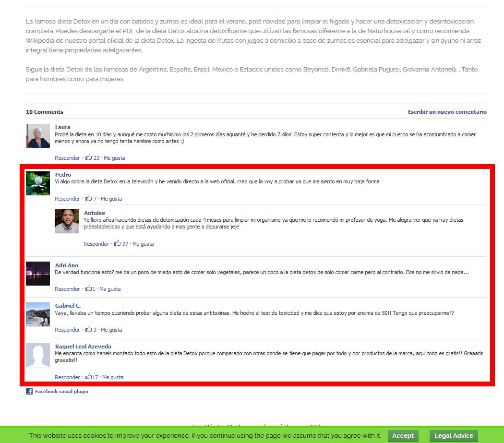The height and width of the screenshot is (443, 504).
Task: Open Pedro's lotus flower avatar
Action: [38, 183]
